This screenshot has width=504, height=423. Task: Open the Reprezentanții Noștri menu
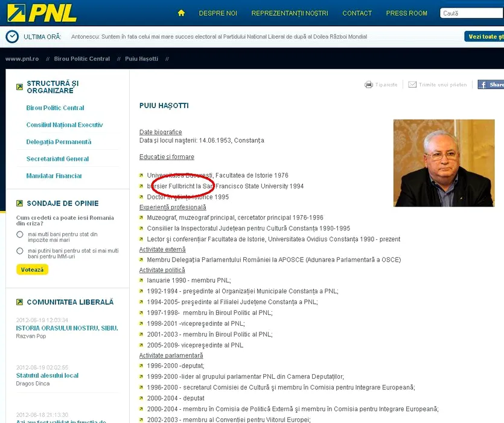pos(290,13)
